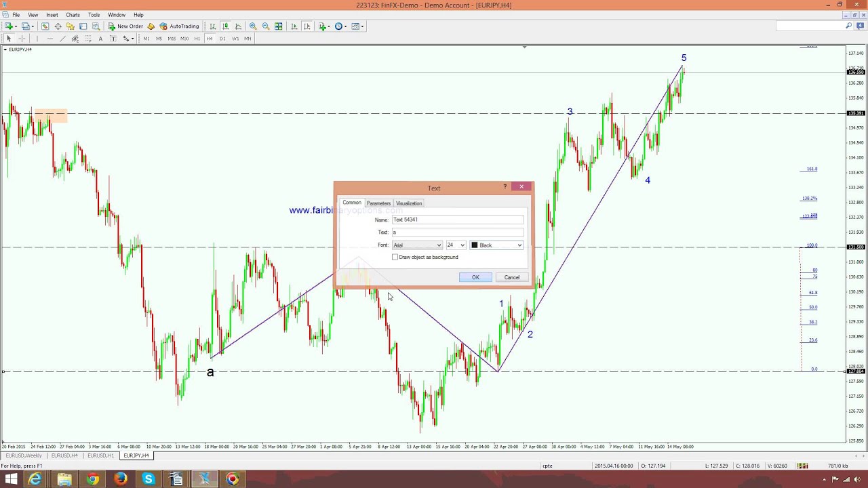Select the Fibonacci Retracement tool
This screenshot has width=868, height=488.
click(88, 39)
